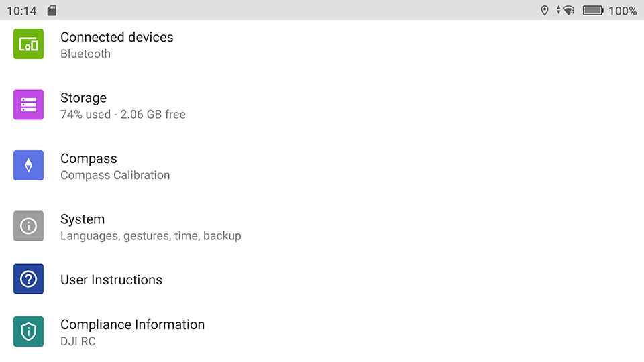Open the Compass menu item
This screenshot has height=362, width=644.
[322, 166]
